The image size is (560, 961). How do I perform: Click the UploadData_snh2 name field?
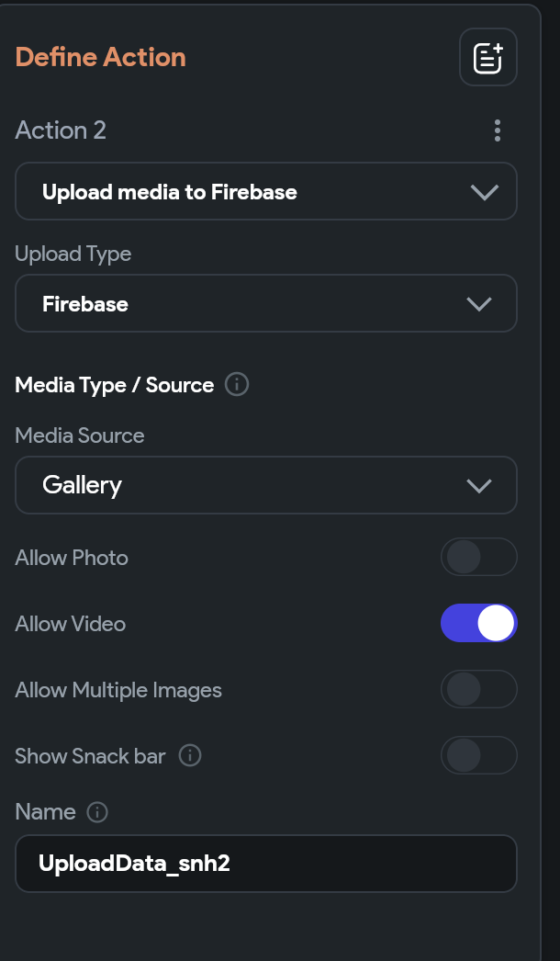pyautogui.click(x=266, y=864)
